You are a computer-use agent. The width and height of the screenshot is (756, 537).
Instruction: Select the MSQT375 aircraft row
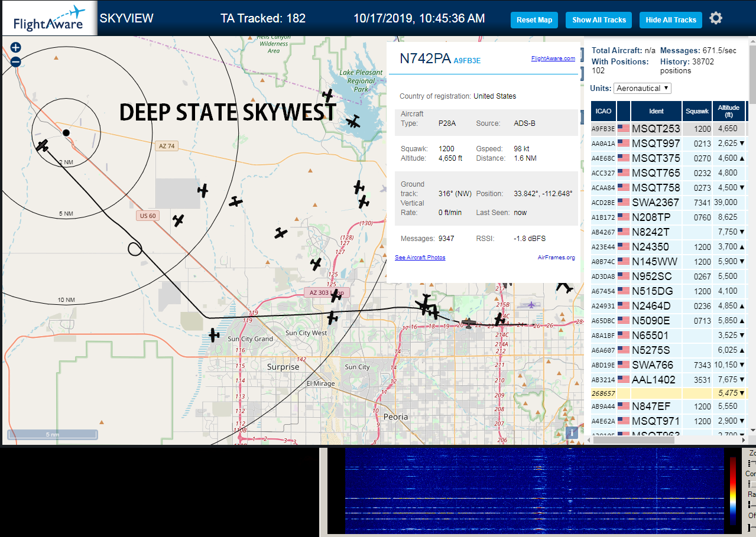(x=669, y=158)
